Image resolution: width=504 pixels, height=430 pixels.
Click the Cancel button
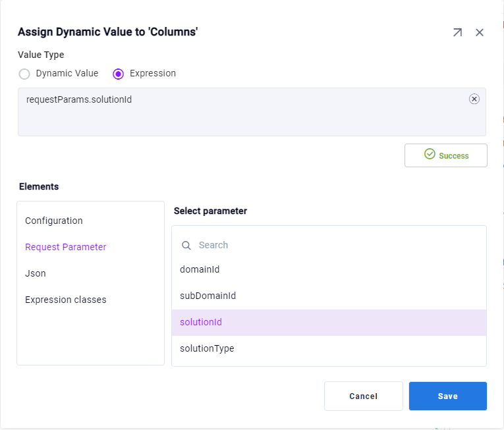pos(363,396)
